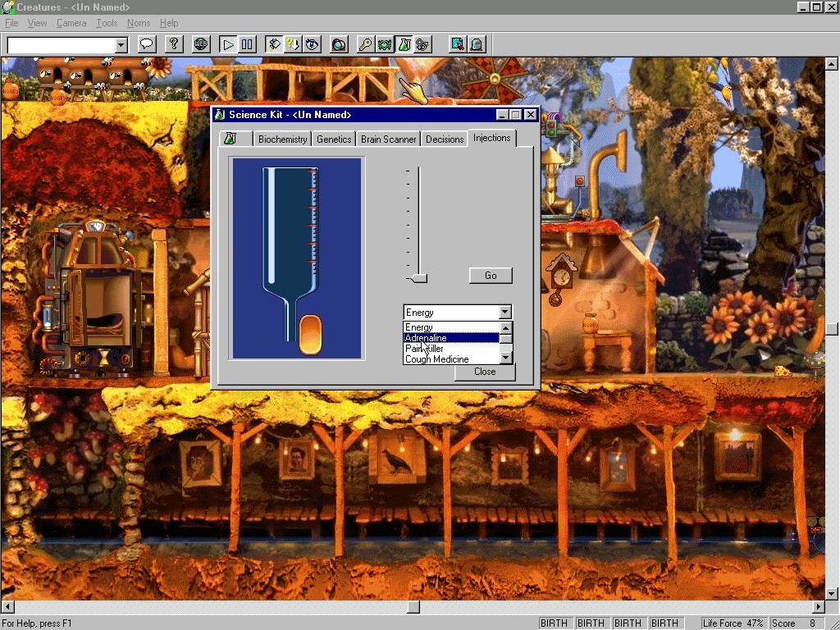Click the green flask Science Kit icon
Image resolution: width=840 pixels, height=630 pixels.
click(404, 44)
